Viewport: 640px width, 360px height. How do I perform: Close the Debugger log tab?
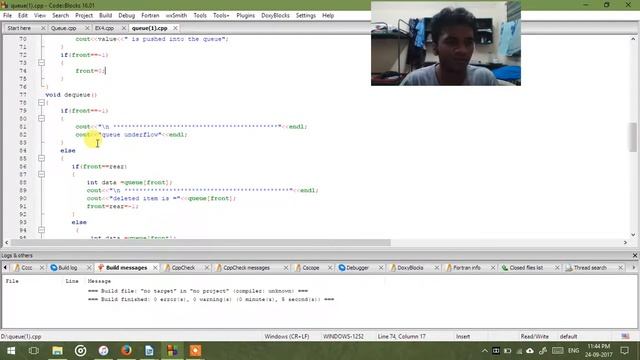click(x=381, y=268)
